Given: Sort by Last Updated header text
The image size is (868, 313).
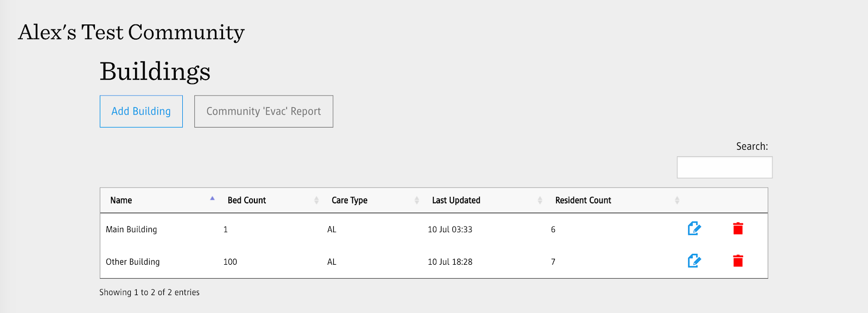Looking at the screenshot, I should pyautogui.click(x=456, y=201).
